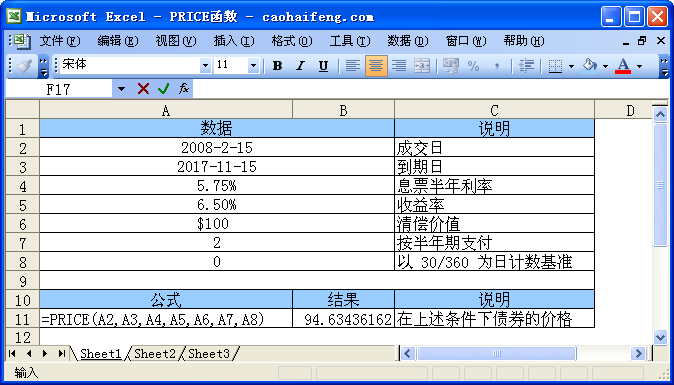Screen dimensions: 674x385
Task: Align text right
Action: 399,66
